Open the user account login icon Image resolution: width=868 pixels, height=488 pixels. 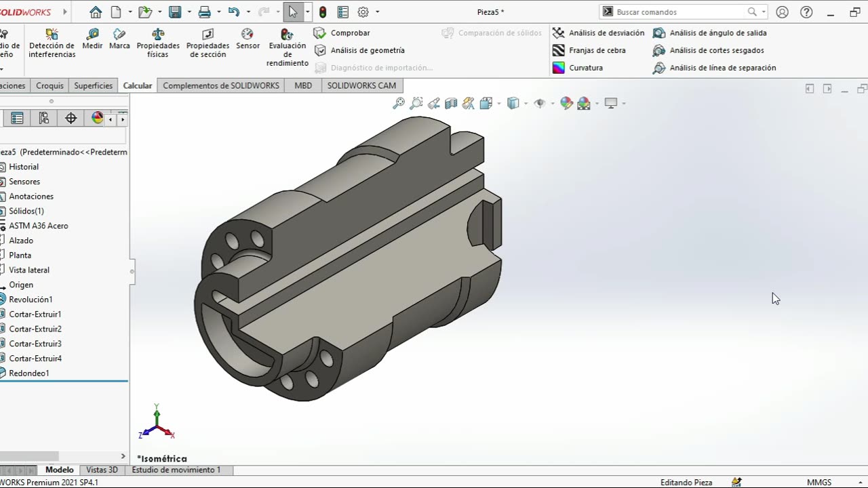point(782,12)
